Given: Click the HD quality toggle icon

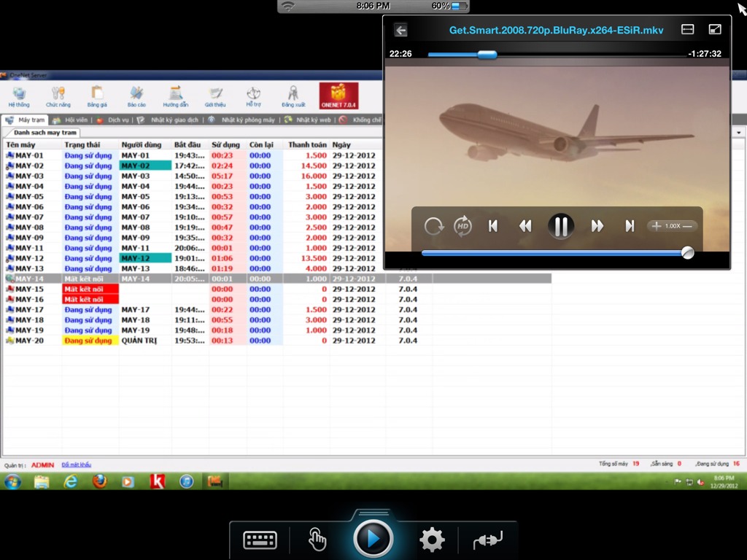Looking at the screenshot, I should click(462, 226).
